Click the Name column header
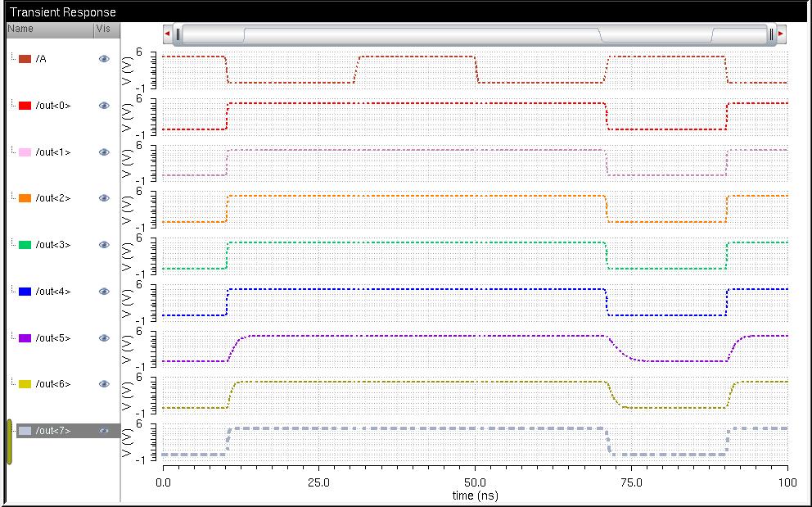The width and height of the screenshot is (812, 507). point(50,29)
